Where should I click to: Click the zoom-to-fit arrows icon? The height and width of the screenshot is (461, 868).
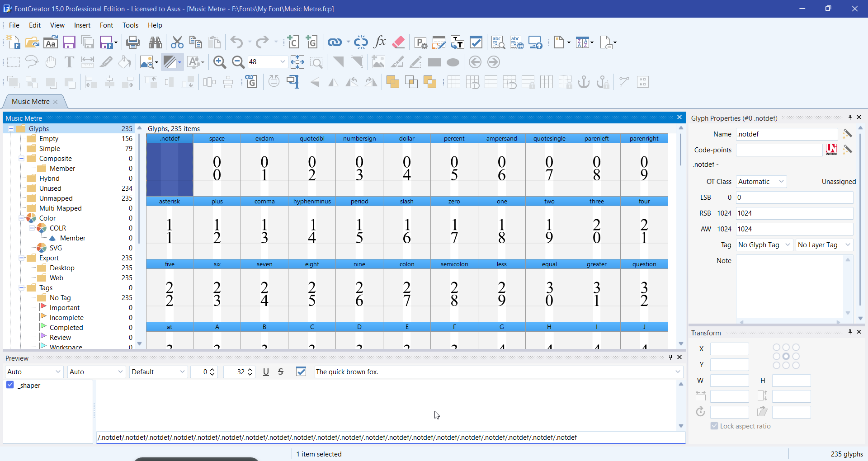click(297, 62)
